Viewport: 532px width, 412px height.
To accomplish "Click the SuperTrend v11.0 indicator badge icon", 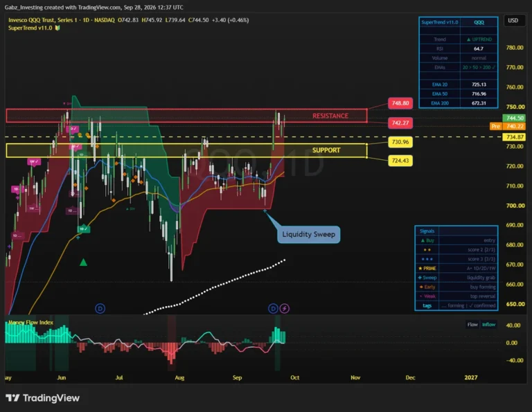I will [57, 28].
